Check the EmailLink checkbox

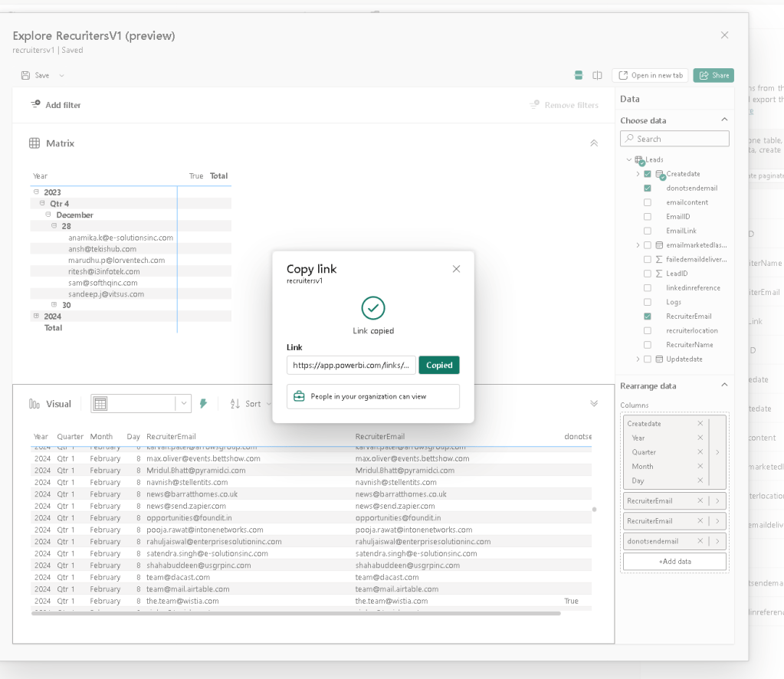648,231
